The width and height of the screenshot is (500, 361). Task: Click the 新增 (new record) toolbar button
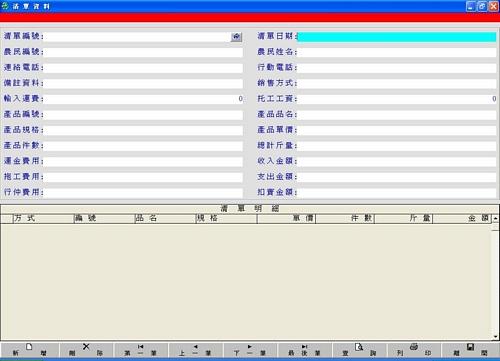[x=29, y=350]
